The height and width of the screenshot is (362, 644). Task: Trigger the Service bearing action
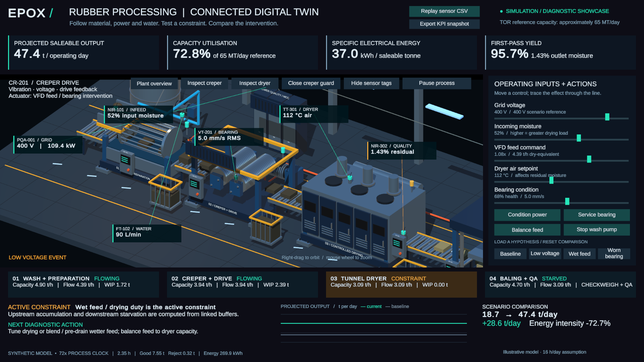[597, 215]
